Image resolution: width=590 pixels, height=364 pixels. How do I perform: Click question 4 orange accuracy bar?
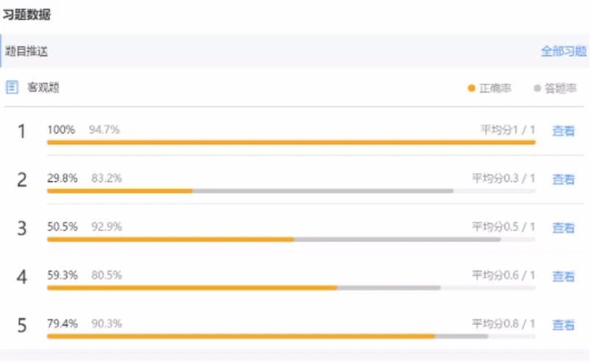[192, 287]
